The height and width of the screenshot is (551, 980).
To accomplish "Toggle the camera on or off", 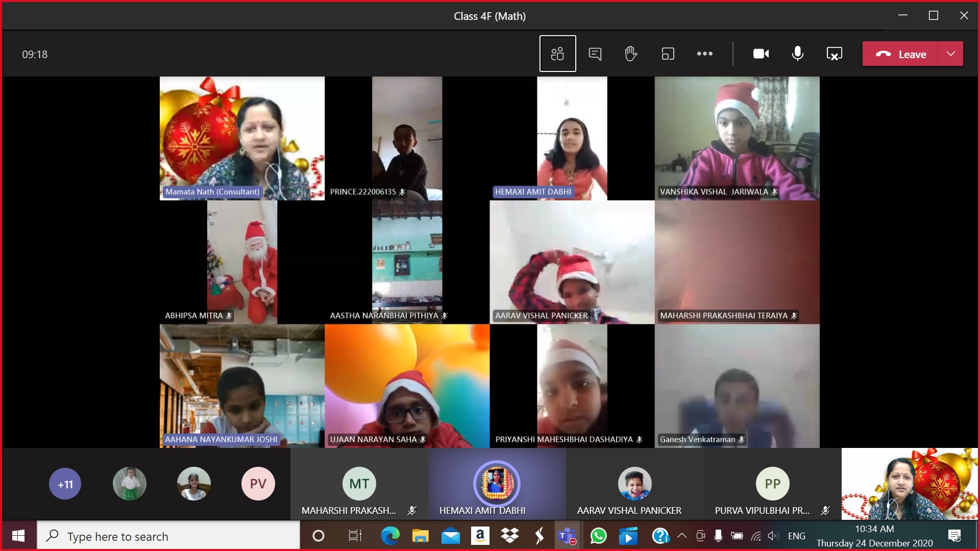I will point(761,54).
